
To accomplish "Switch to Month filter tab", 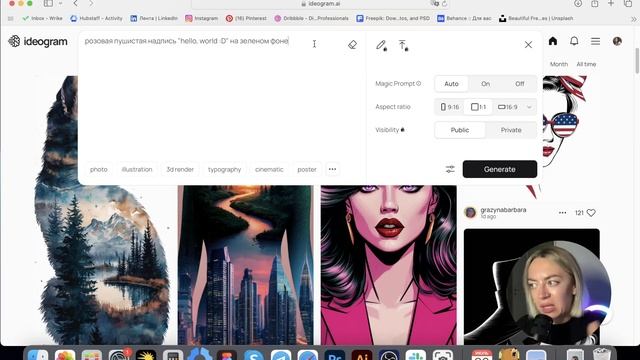I will click(x=558, y=64).
